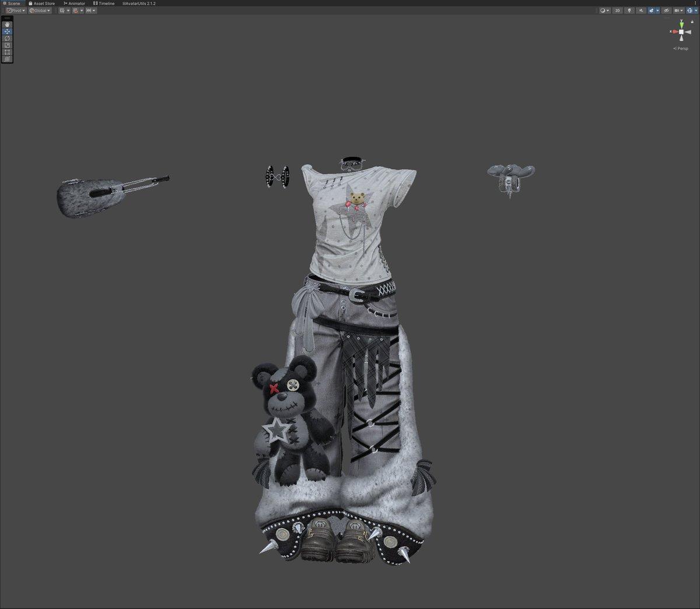Open the effects options dropdown arrow
Viewport: 700px width, 609px height.
click(658, 10)
